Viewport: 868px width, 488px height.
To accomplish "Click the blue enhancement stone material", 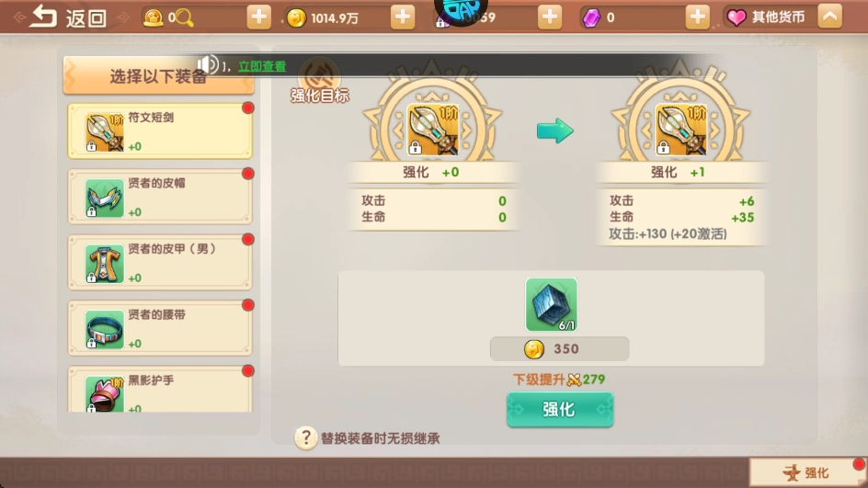I will (552, 305).
